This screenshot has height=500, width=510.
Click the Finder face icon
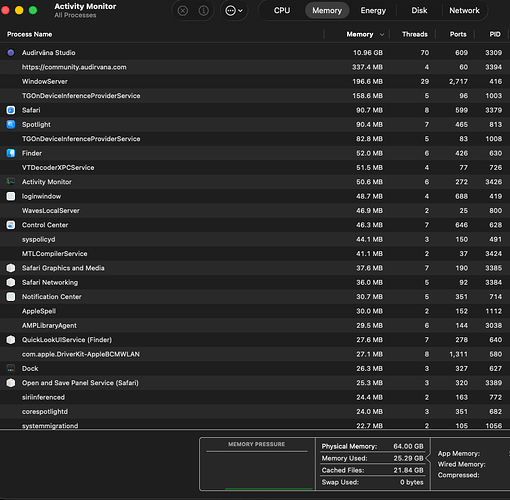(x=11, y=153)
